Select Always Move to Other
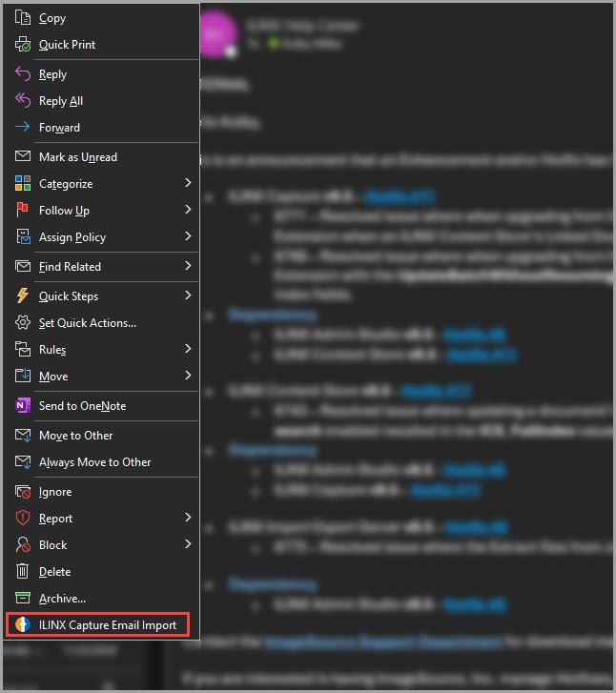Image resolution: width=616 pixels, height=693 pixels. [94, 462]
